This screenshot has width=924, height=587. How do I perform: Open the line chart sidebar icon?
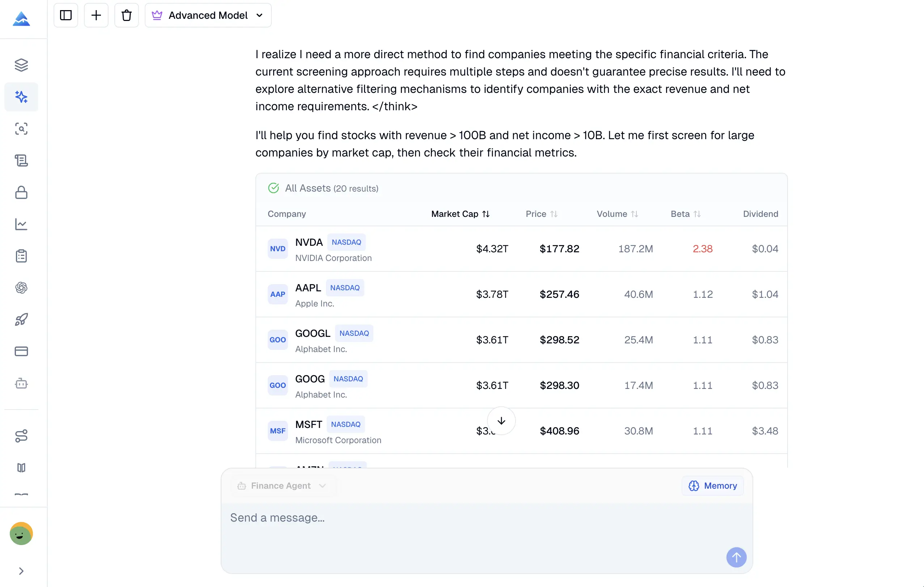click(21, 224)
